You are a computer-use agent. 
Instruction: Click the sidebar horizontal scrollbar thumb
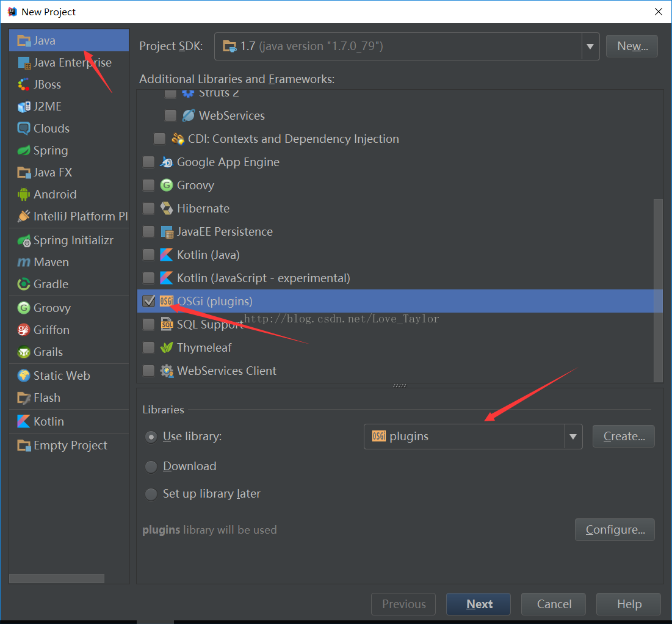pyautogui.click(x=57, y=579)
